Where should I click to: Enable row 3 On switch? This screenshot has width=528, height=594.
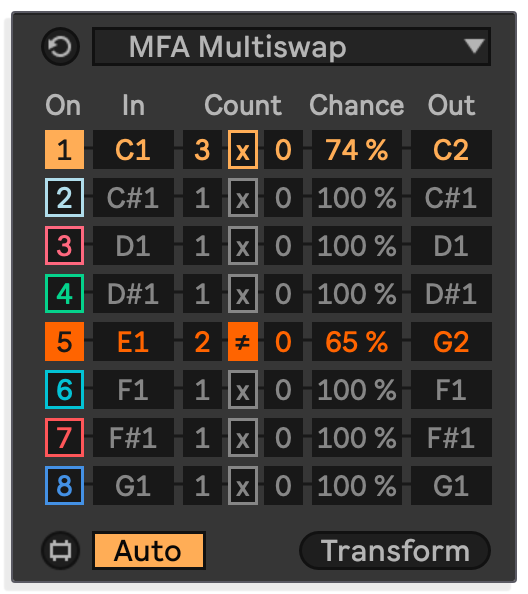(x=64, y=245)
